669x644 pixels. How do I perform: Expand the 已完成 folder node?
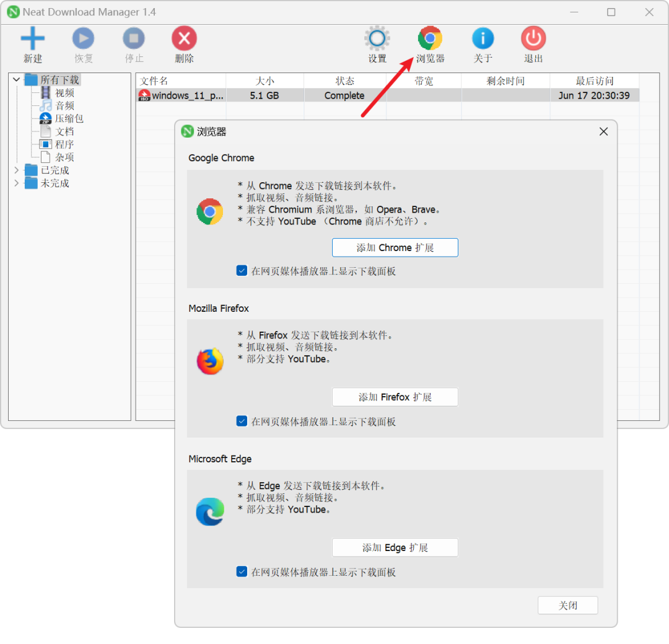tap(16, 170)
